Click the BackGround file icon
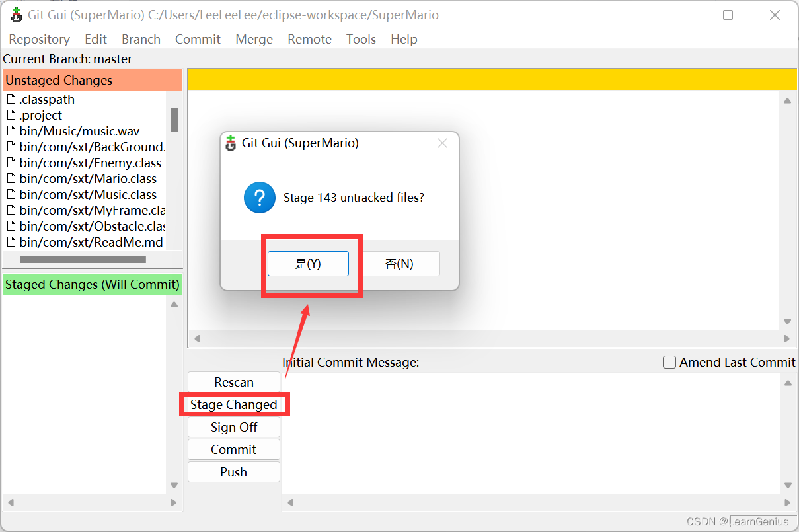Image resolution: width=799 pixels, height=532 pixels. click(x=11, y=147)
